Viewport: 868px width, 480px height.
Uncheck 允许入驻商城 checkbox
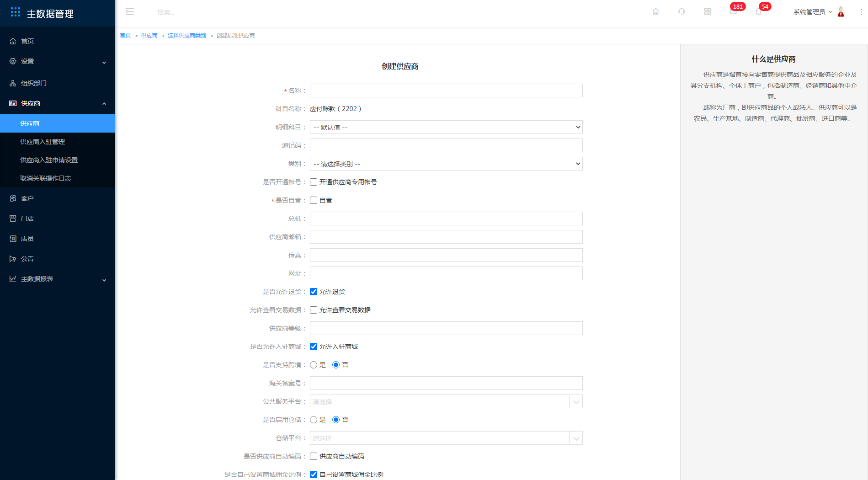(x=314, y=347)
